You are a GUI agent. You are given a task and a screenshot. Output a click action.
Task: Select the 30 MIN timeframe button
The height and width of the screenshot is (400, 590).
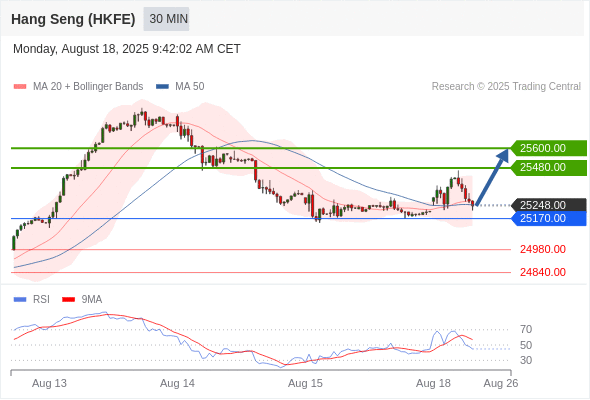(x=166, y=19)
